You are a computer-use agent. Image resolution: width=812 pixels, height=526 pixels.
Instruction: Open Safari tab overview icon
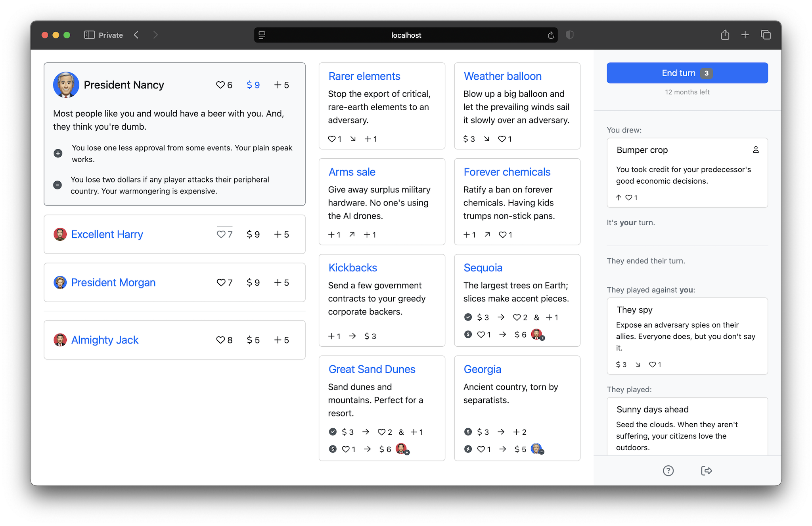pos(766,35)
